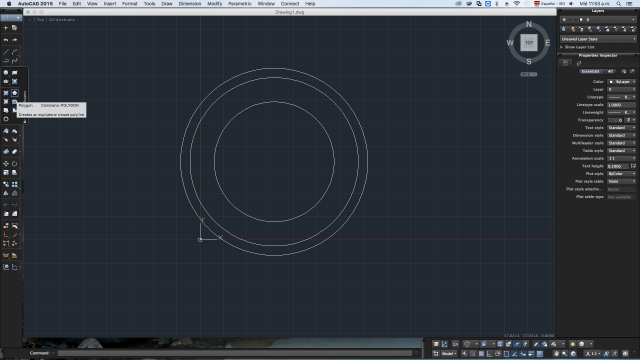Click Spotlight search icon in macOS menu bar

619,4
